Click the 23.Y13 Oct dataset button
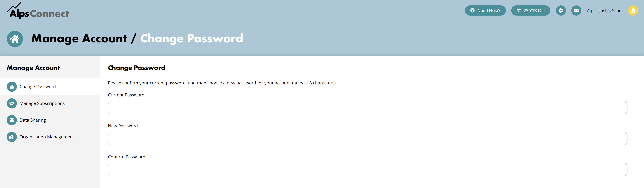This screenshot has width=644, height=188. [531, 10]
